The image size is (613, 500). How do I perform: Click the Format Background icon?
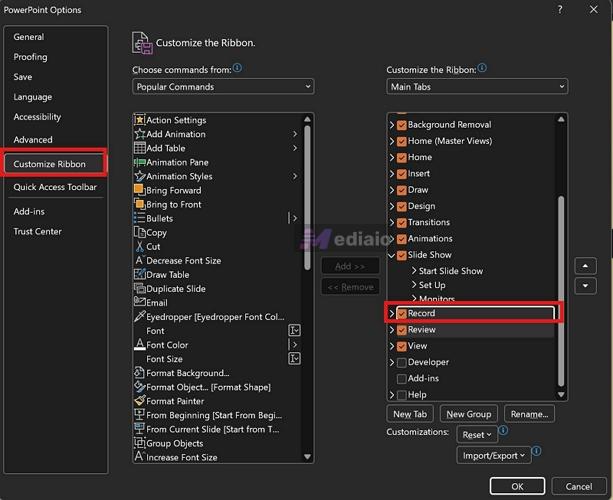pyautogui.click(x=140, y=373)
